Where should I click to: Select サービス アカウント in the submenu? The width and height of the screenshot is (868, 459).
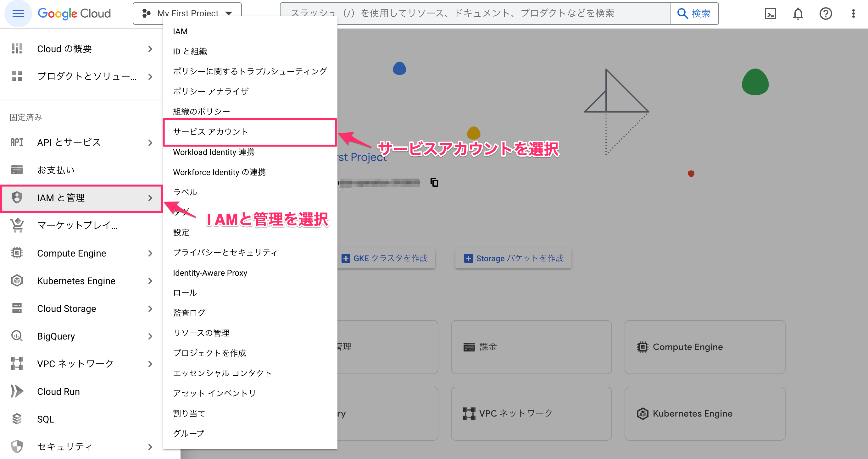(250, 132)
